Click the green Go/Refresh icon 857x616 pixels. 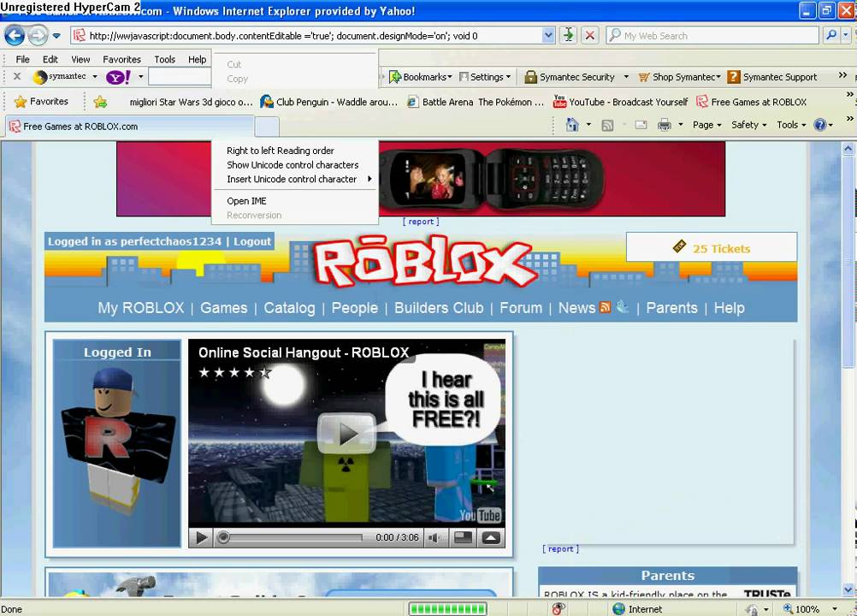[569, 36]
